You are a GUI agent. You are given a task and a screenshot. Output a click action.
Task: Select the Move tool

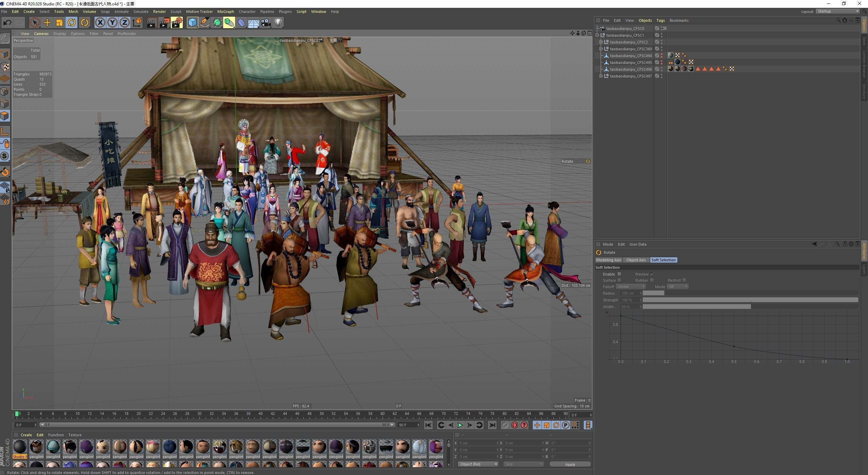point(47,23)
